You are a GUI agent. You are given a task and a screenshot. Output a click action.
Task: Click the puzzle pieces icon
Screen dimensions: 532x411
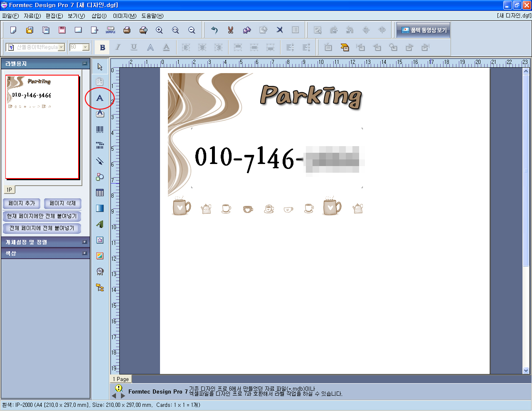click(247, 30)
